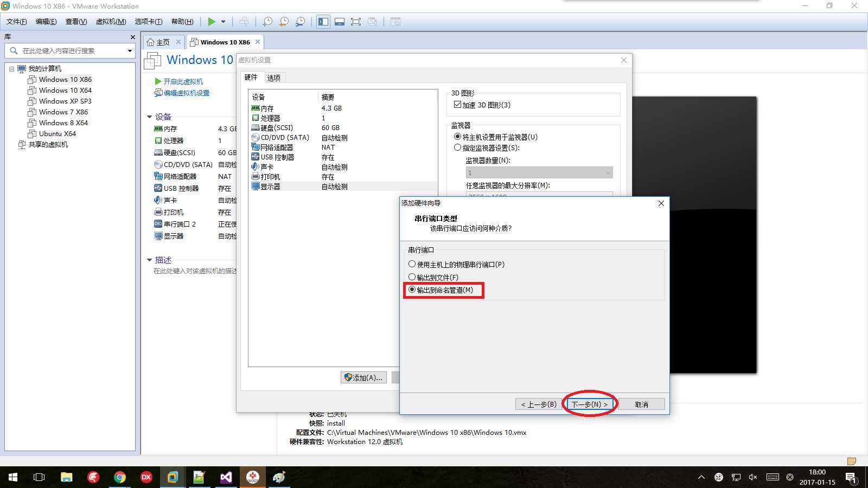Open File Explorer from the taskbar
The image size is (868, 488).
pyautogui.click(x=66, y=477)
